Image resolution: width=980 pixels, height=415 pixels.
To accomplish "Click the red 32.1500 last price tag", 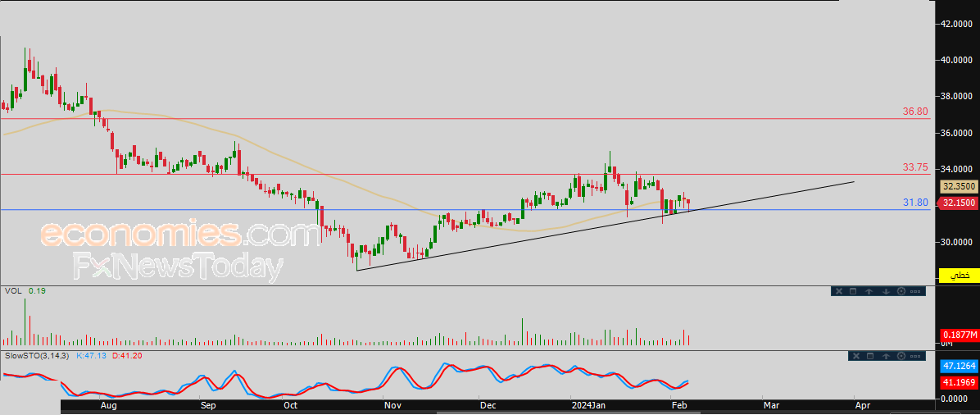I will (959, 203).
